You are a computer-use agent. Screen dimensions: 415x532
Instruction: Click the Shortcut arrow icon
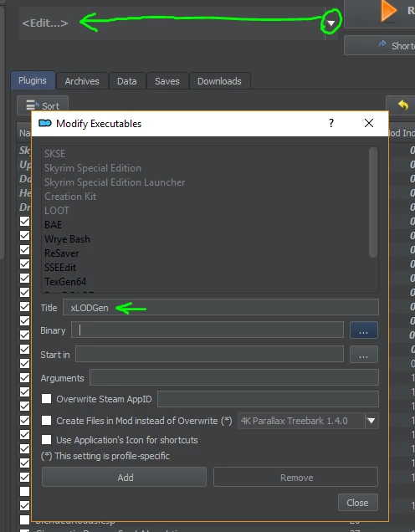(382, 45)
